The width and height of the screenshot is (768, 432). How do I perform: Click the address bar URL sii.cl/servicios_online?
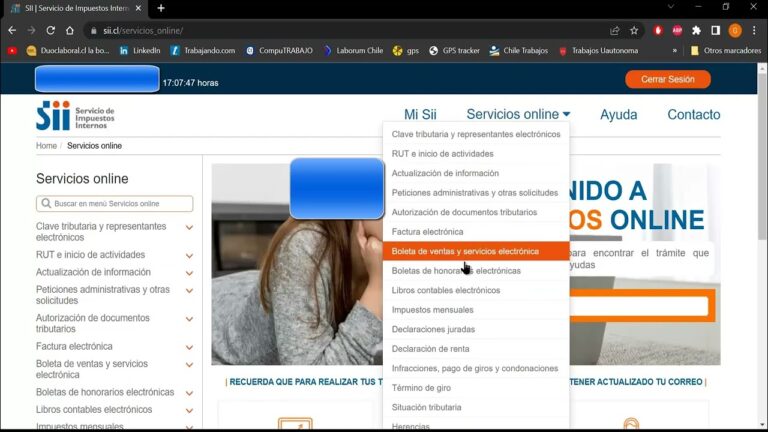pyautogui.click(x=143, y=30)
